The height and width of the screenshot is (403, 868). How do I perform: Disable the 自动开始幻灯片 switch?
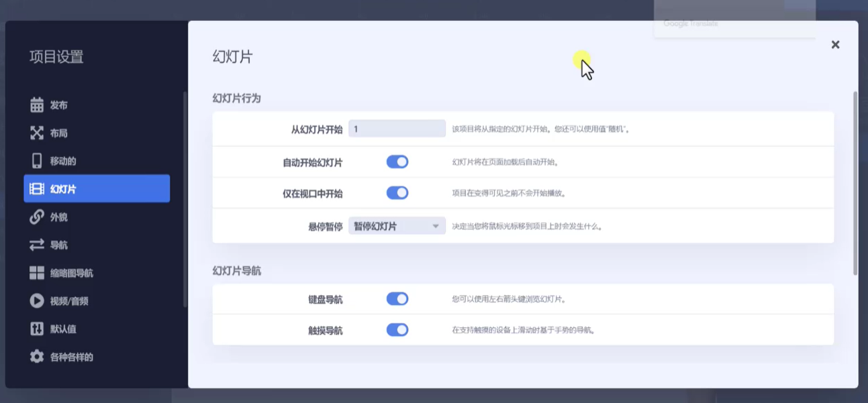click(397, 161)
